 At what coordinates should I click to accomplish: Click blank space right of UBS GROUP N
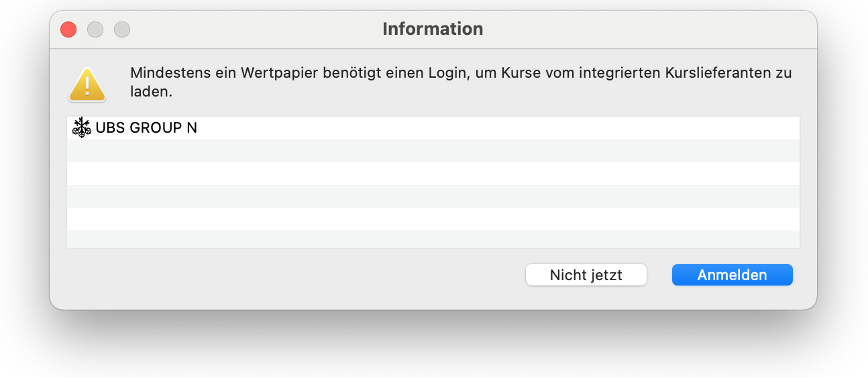(496, 127)
